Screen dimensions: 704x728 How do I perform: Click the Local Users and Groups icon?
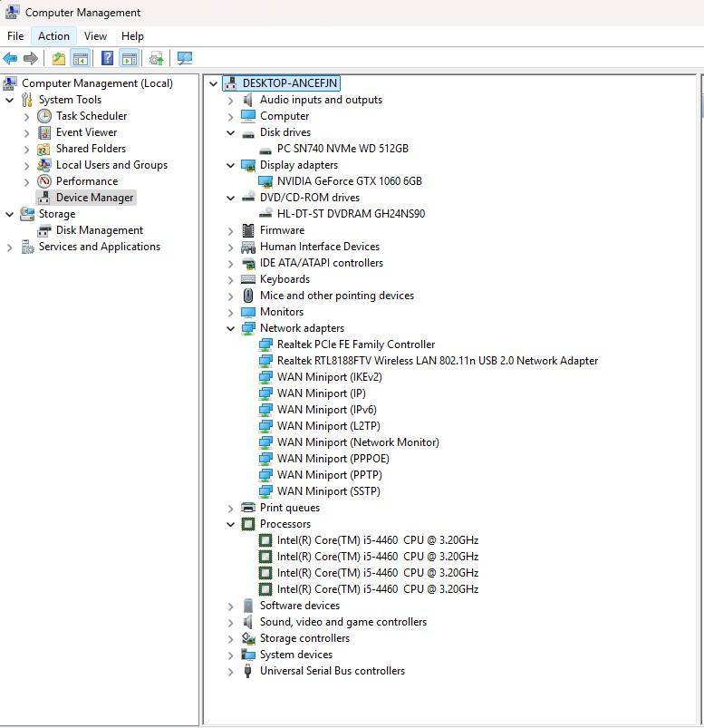tap(44, 165)
